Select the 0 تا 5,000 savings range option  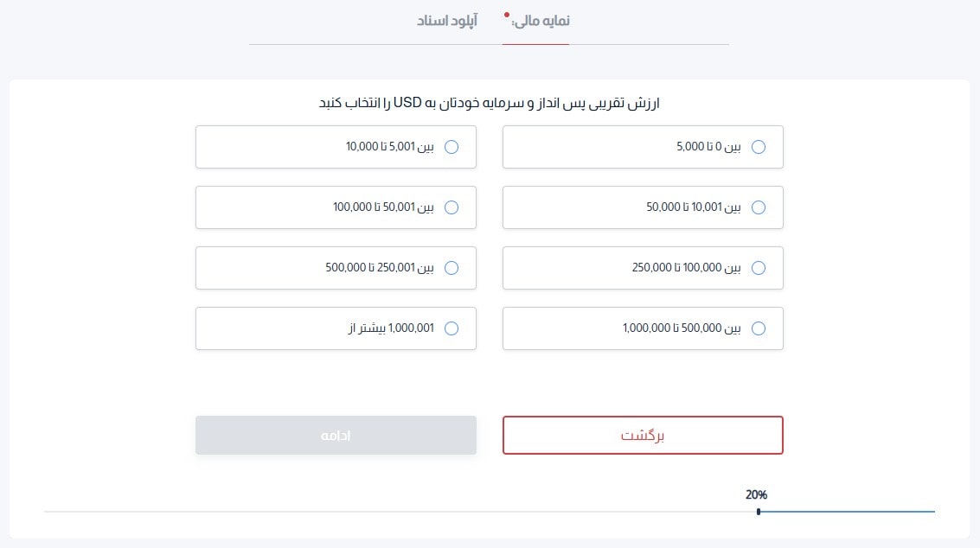[759, 147]
